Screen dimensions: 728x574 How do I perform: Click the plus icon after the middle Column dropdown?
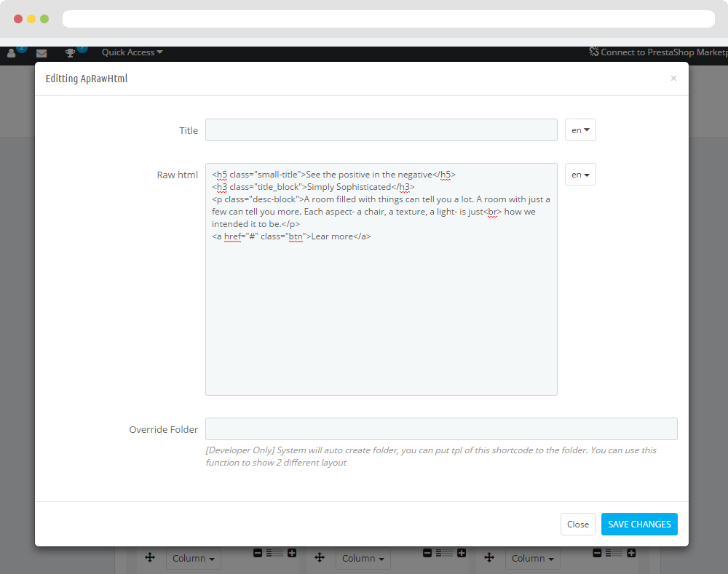[x=462, y=553]
